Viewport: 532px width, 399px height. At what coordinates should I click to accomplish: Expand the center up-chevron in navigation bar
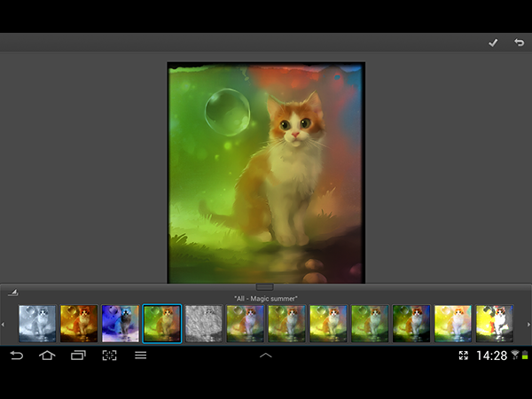[266, 356]
